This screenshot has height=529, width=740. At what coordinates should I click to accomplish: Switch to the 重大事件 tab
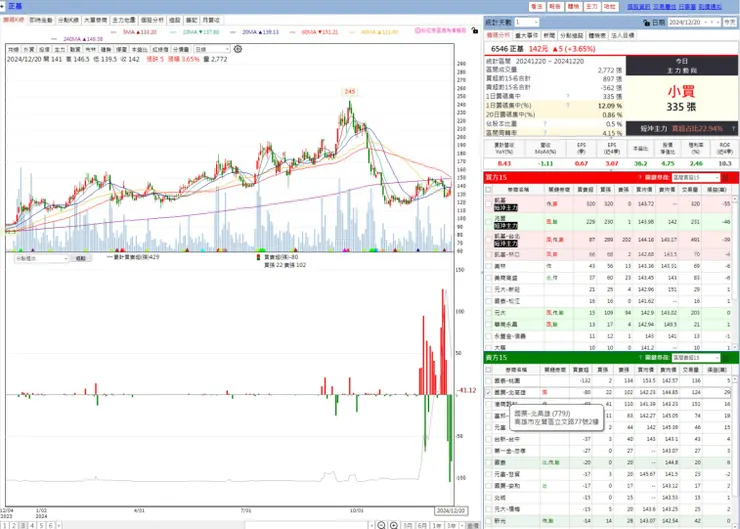[526, 35]
